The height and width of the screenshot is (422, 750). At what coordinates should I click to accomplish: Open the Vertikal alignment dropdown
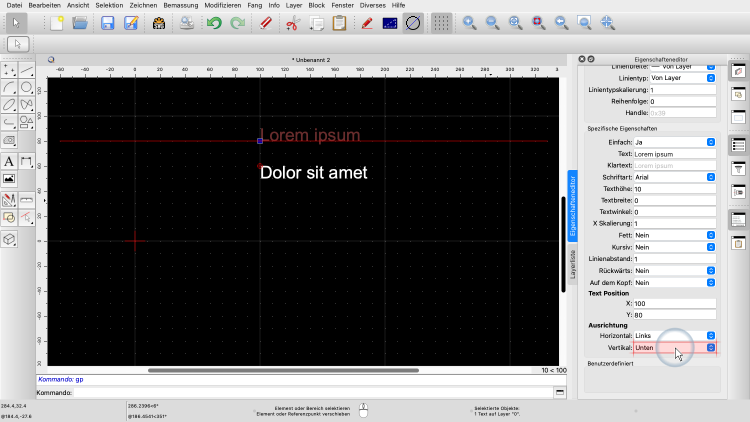pos(675,348)
